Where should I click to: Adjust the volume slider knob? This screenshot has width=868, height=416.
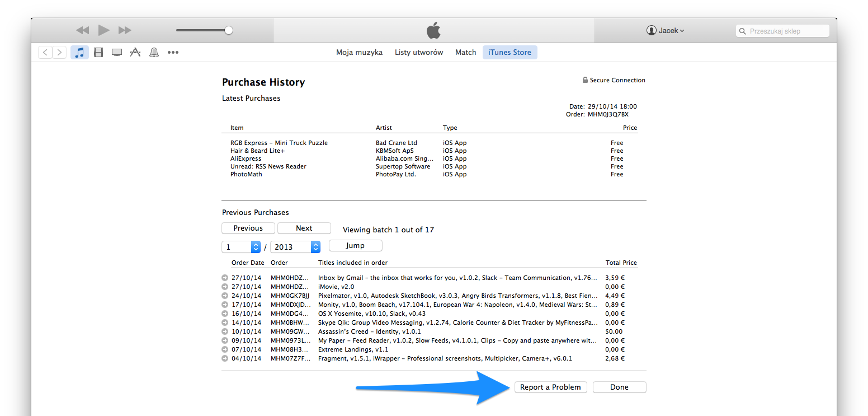click(x=228, y=30)
